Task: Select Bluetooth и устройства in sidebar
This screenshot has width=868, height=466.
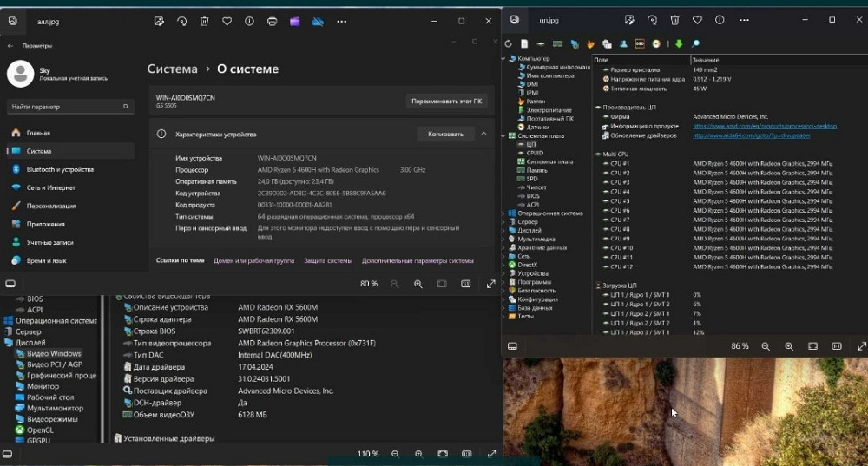Action: click(x=60, y=169)
